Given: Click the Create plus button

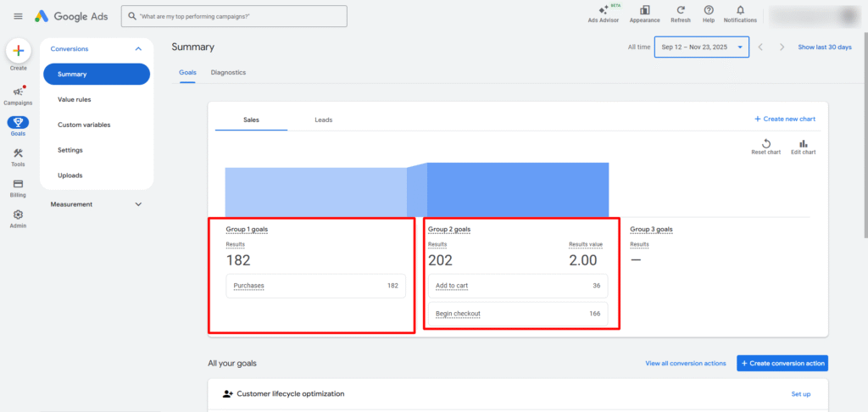Looking at the screenshot, I should [x=18, y=51].
